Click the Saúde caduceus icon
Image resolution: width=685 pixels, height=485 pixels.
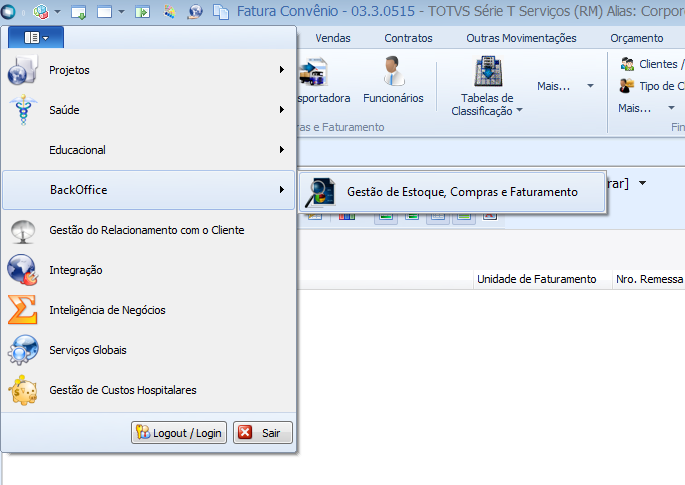coord(23,110)
